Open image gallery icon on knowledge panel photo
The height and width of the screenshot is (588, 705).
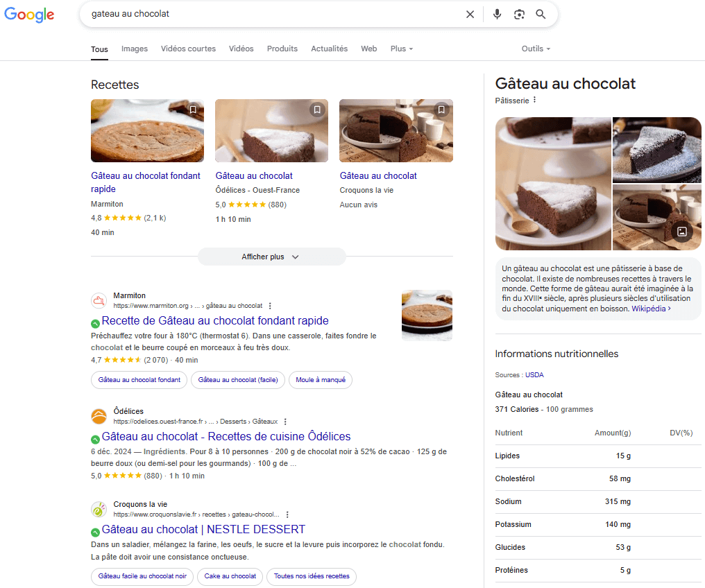point(682,232)
